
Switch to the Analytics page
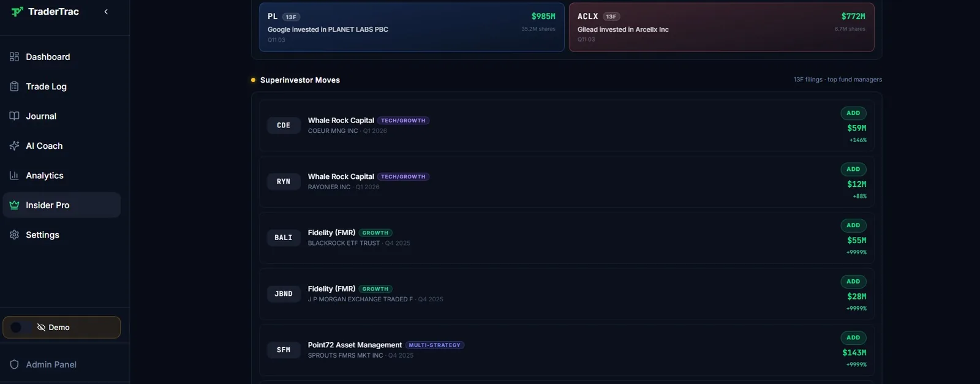[x=61, y=175]
